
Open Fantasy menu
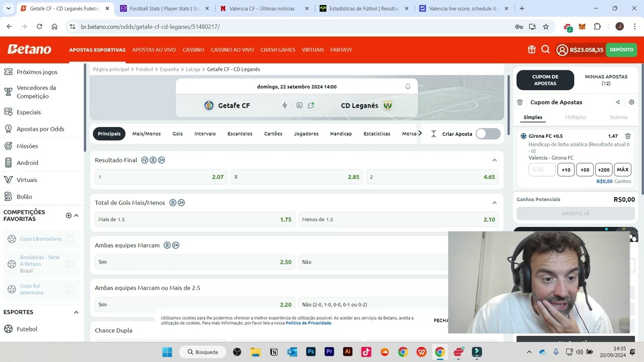click(x=341, y=50)
